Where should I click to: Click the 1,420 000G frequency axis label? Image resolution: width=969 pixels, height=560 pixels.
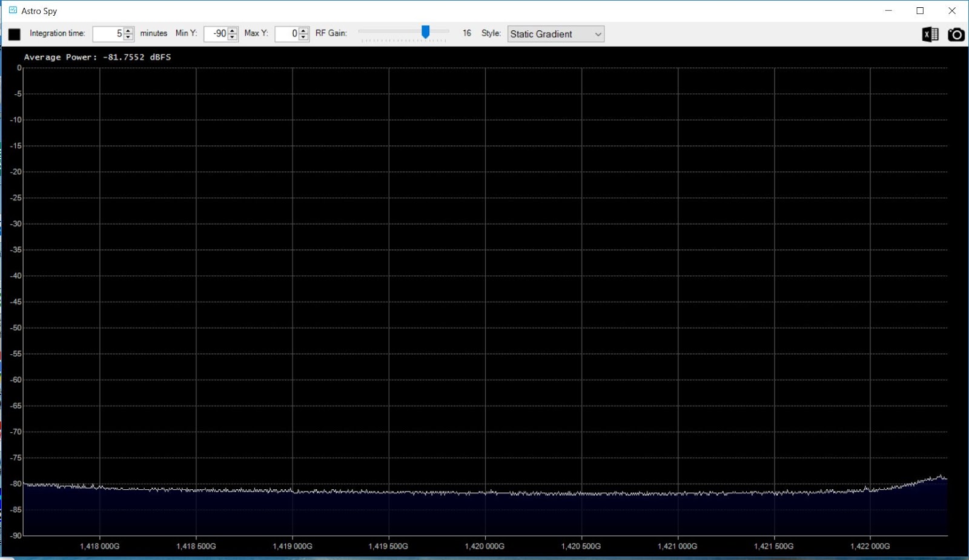coord(484,546)
